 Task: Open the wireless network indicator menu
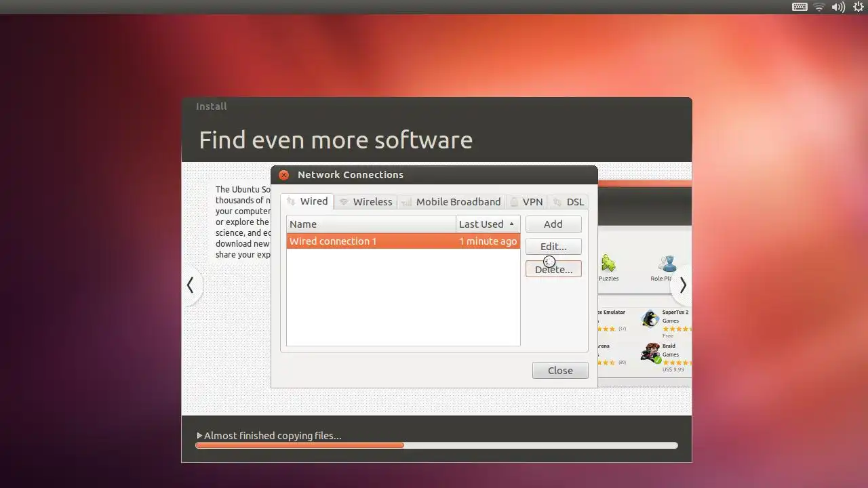(x=819, y=7)
